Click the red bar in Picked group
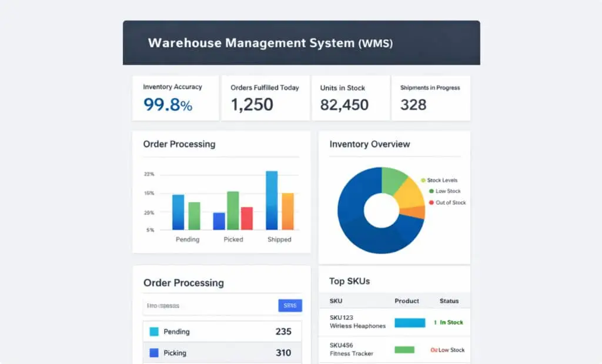Viewport: 602px width, 364px height. coord(247,219)
